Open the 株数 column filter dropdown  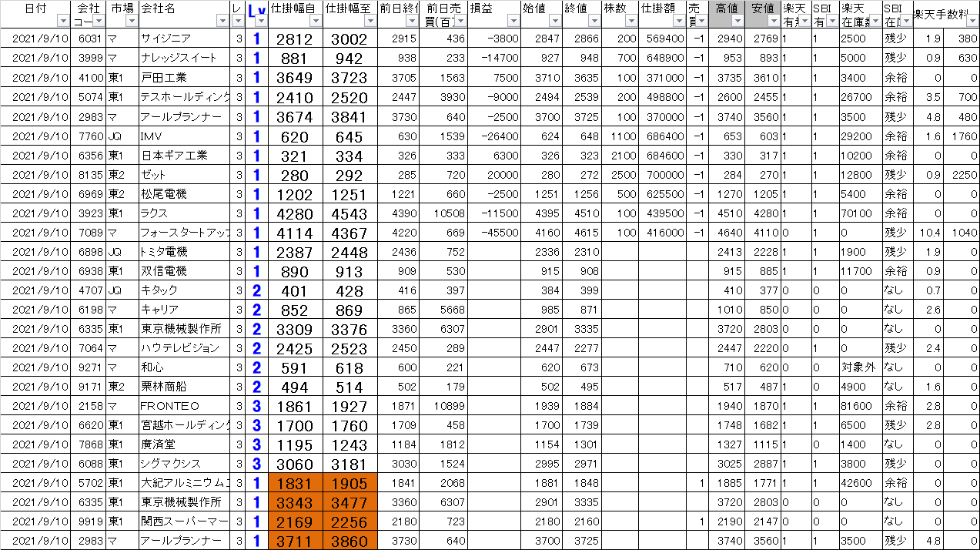pos(632,22)
